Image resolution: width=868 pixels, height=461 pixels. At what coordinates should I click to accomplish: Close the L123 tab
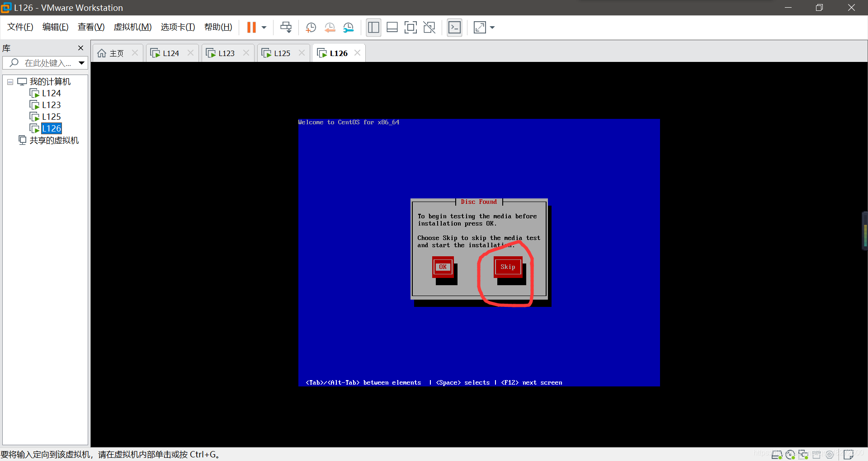tap(246, 53)
